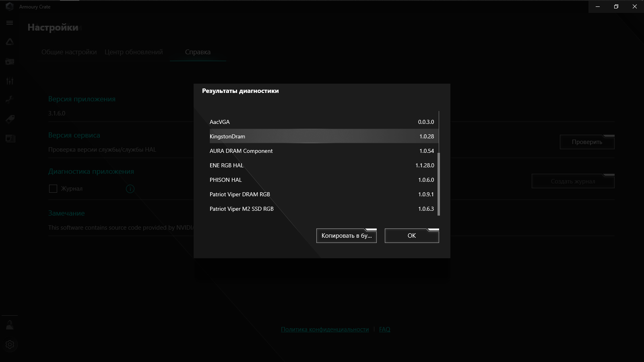
Task: Click the Версия сервиса heading
Action: click(x=74, y=135)
